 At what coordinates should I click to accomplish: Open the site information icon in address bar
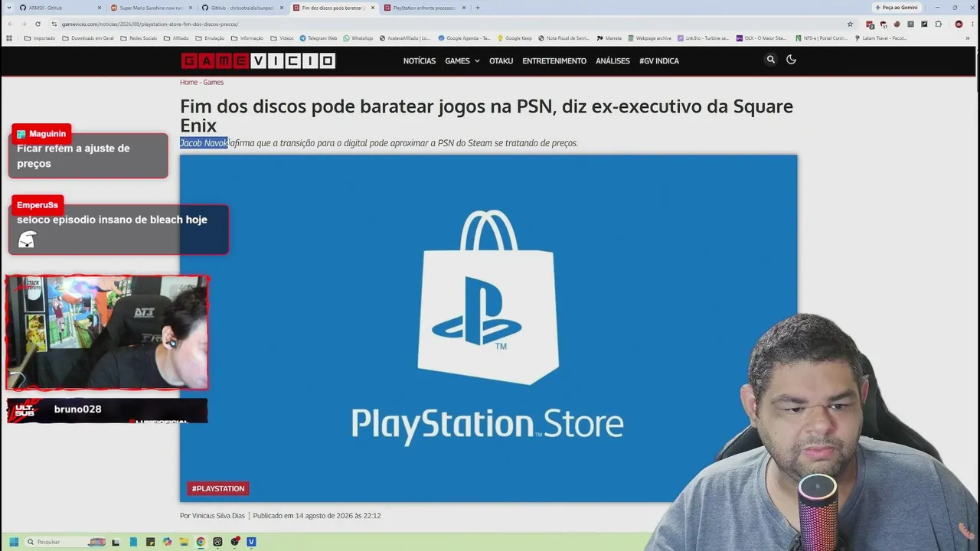pos(54,24)
